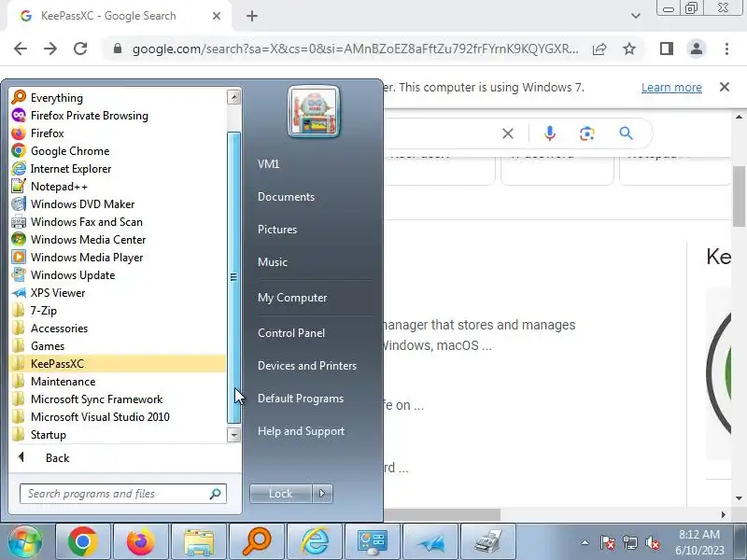Screen dimensions: 747x560
Task: Expand Microsoft Sync Framework folder
Action: pyautogui.click(x=118, y=399)
